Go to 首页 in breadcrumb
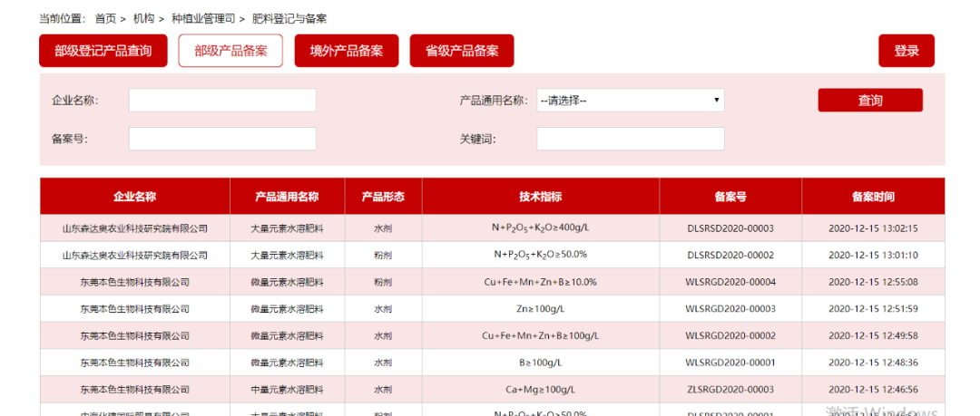This screenshot has height=416, width=980. tap(105, 18)
